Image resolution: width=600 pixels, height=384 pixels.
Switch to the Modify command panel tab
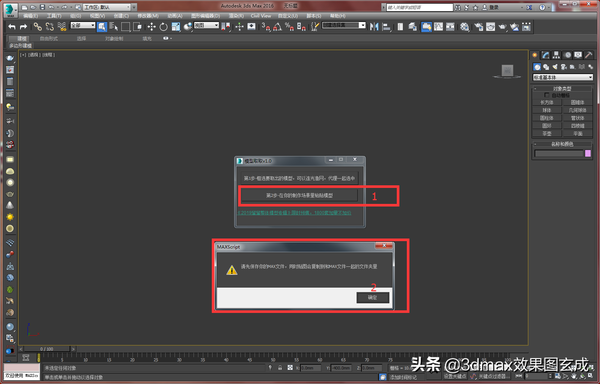(545, 55)
